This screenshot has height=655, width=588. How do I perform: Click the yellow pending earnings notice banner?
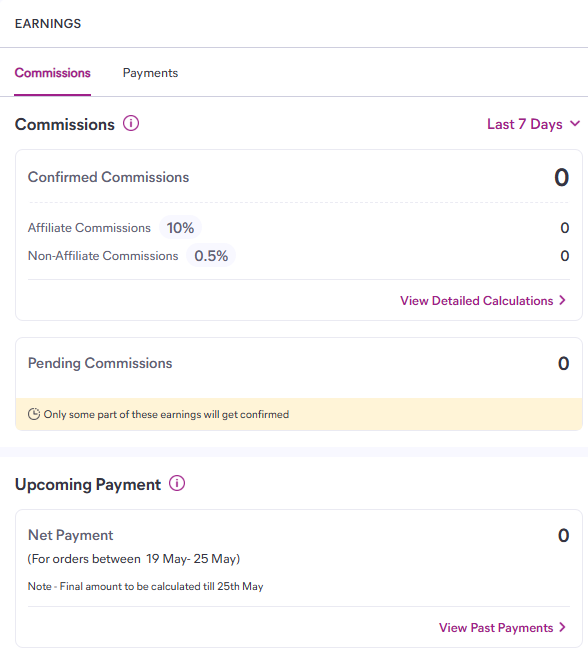299,414
